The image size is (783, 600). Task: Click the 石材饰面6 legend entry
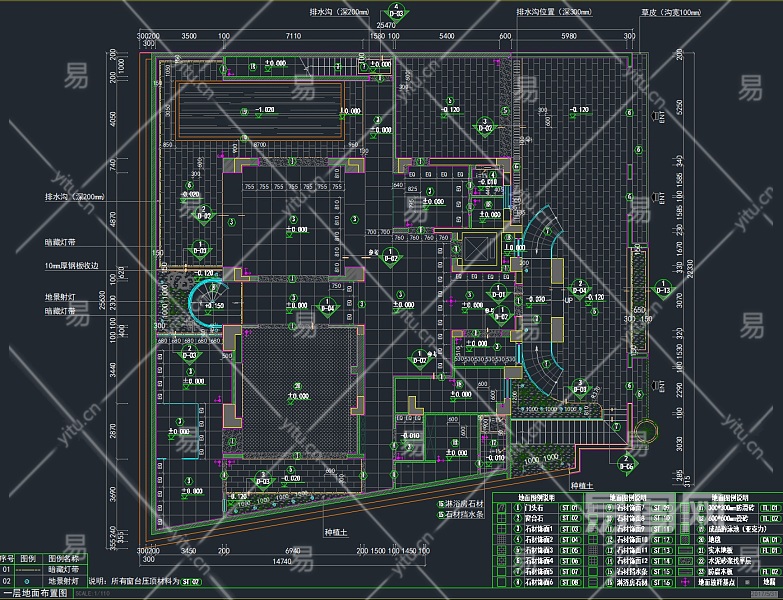(539, 582)
